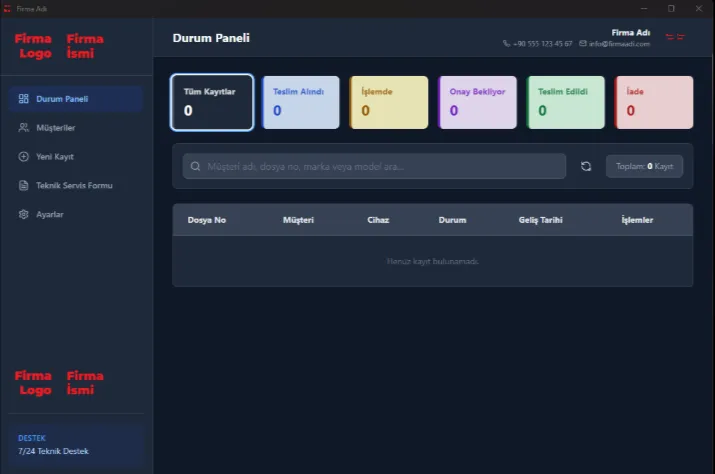Click the Toplam 0 Kayıt button
The width and height of the screenshot is (715, 474).
pyautogui.click(x=644, y=166)
